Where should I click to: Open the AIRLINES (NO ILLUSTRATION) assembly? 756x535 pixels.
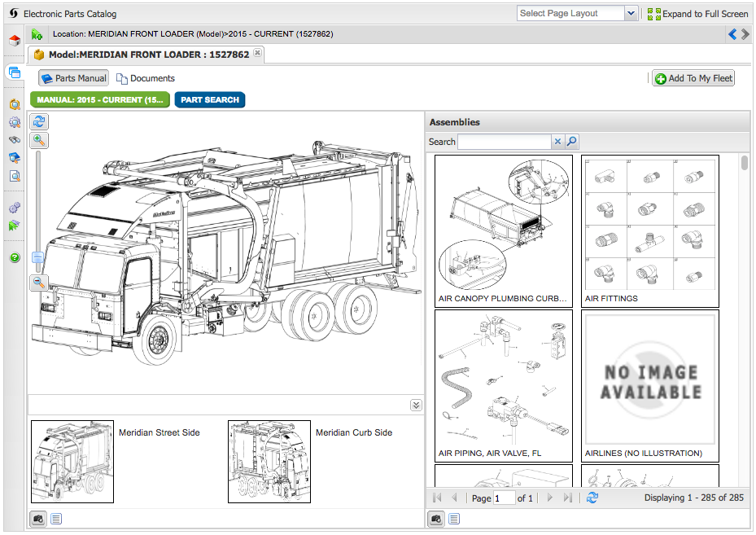coord(650,386)
